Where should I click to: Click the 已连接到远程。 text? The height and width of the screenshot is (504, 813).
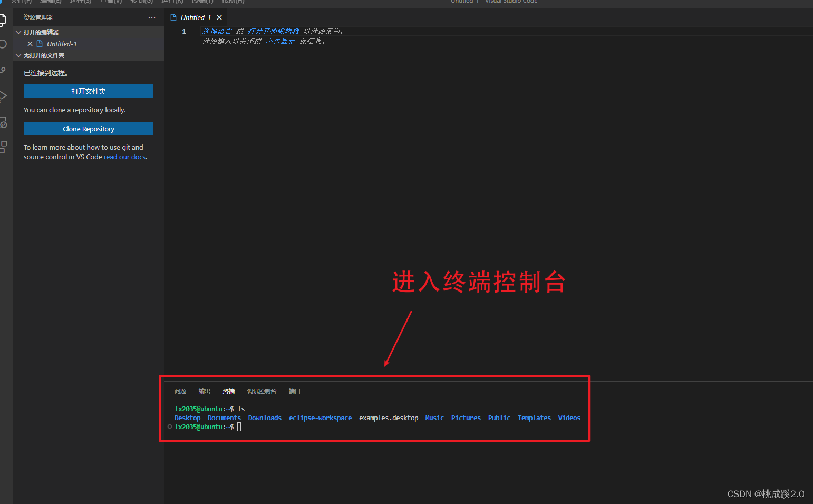pos(46,73)
